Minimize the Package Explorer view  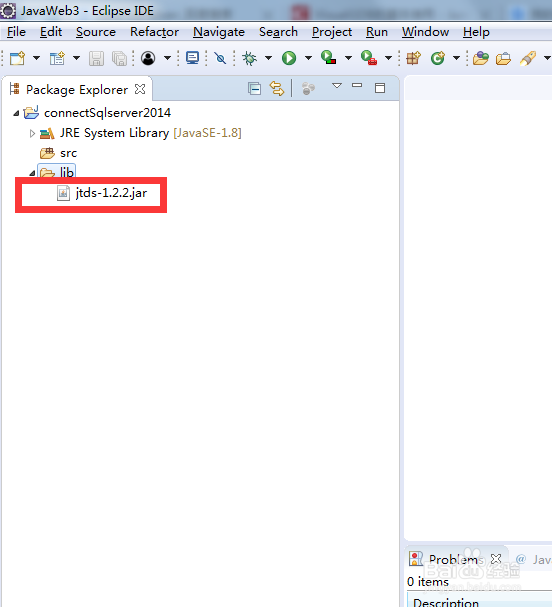[357, 85]
